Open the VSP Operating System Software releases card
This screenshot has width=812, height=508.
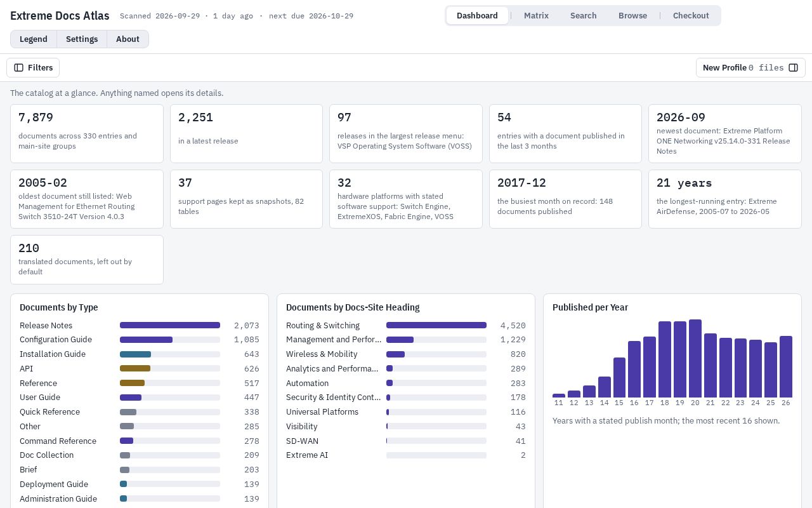point(406,133)
